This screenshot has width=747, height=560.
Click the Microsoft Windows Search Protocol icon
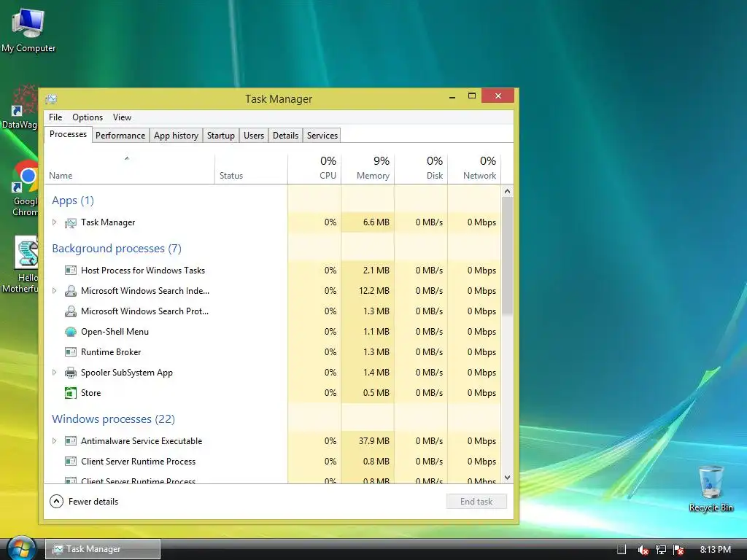(71, 311)
